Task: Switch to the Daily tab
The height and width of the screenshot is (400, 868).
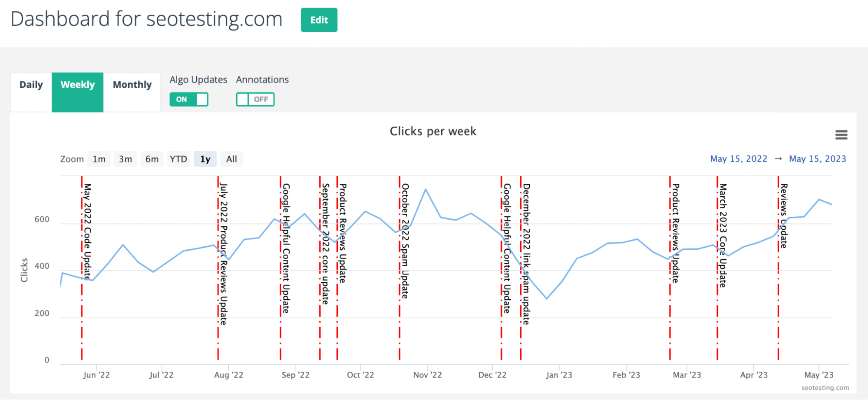Action: (31, 85)
